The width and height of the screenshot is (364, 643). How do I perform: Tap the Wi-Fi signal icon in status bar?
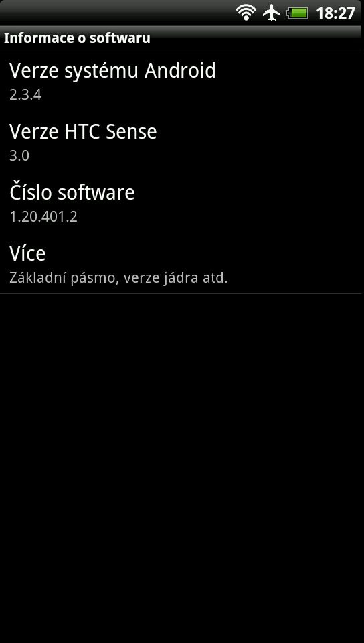[246, 13]
